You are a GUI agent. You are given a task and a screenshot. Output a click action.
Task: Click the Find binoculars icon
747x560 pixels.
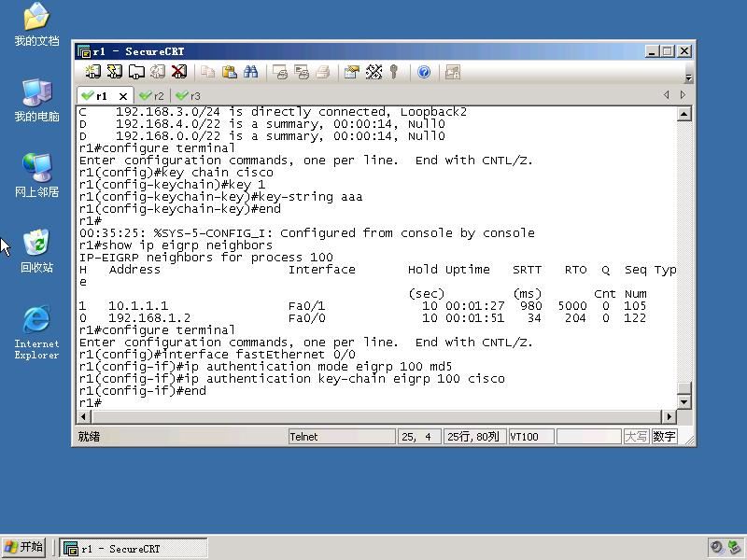coord(250,72)
